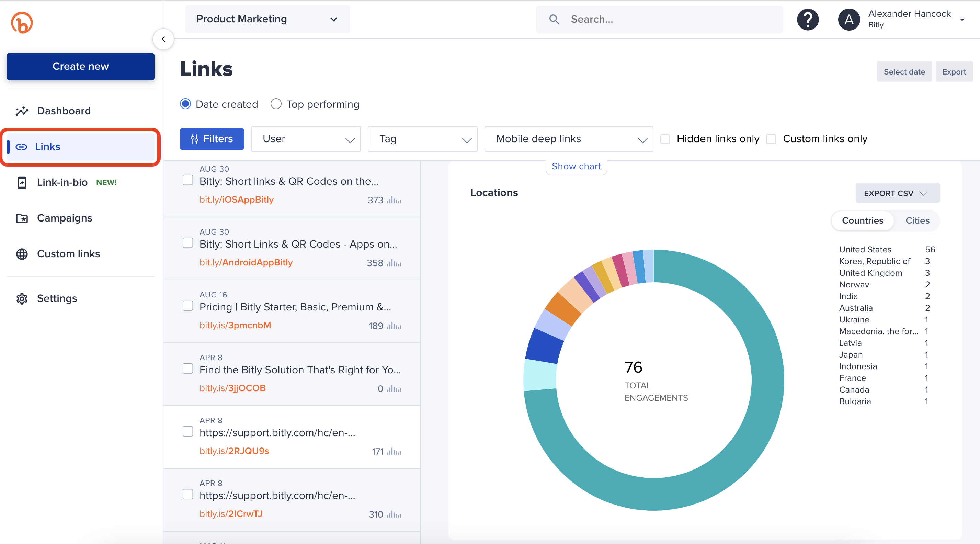Viewport: 980px width, 544px height.
Task: Check the box for bitly.is/2RJQU9s link
Action: [187, 431]
